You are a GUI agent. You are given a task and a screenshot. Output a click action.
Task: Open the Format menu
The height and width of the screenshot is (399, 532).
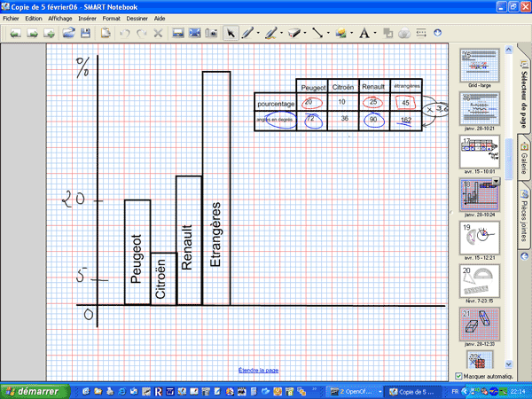[112, 19]
